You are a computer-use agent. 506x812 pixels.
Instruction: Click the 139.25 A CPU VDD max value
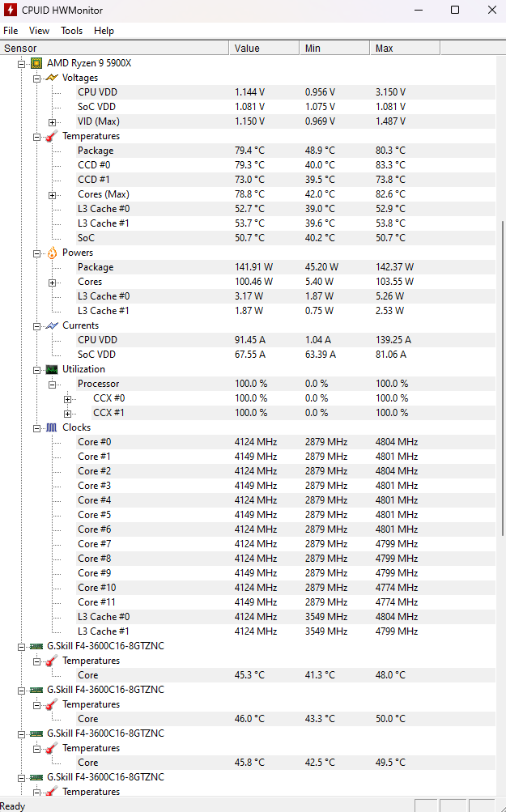coord(393,340)
